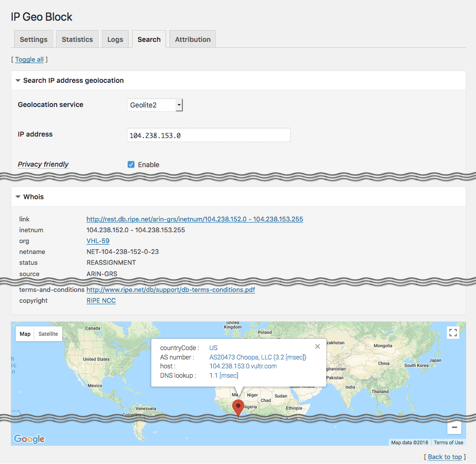This screenshot has height=464, width=476.
Task: Open the Statistics tab
Action: (x=77, y=39)
